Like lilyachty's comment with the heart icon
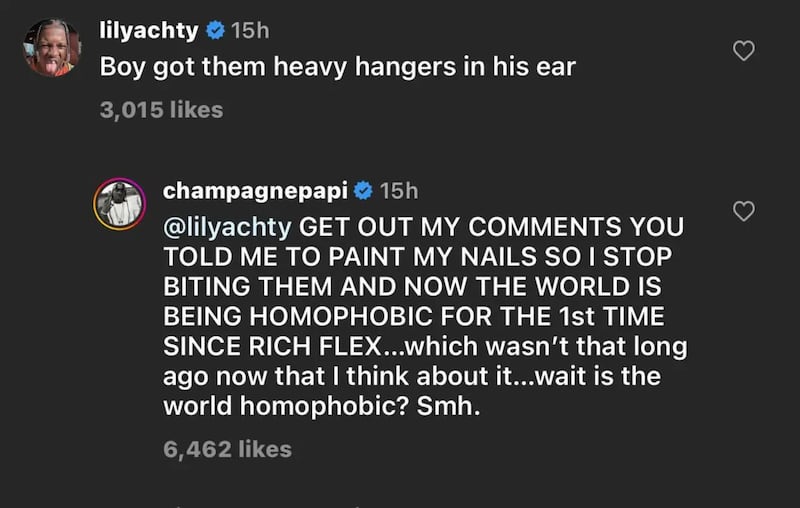Viewport: 800px width, 508px height. point(743,50)
